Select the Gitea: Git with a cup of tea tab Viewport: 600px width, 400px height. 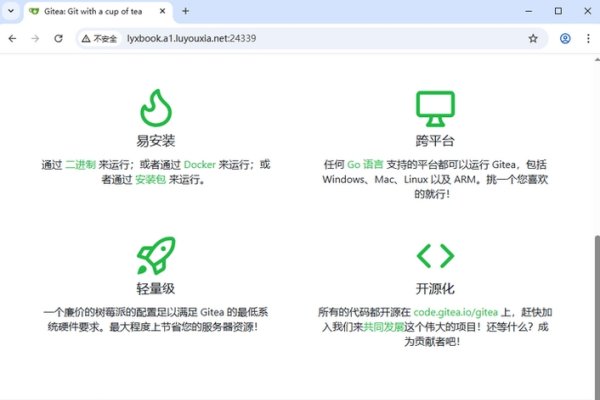pyautogui.click(x=95, y=11)
